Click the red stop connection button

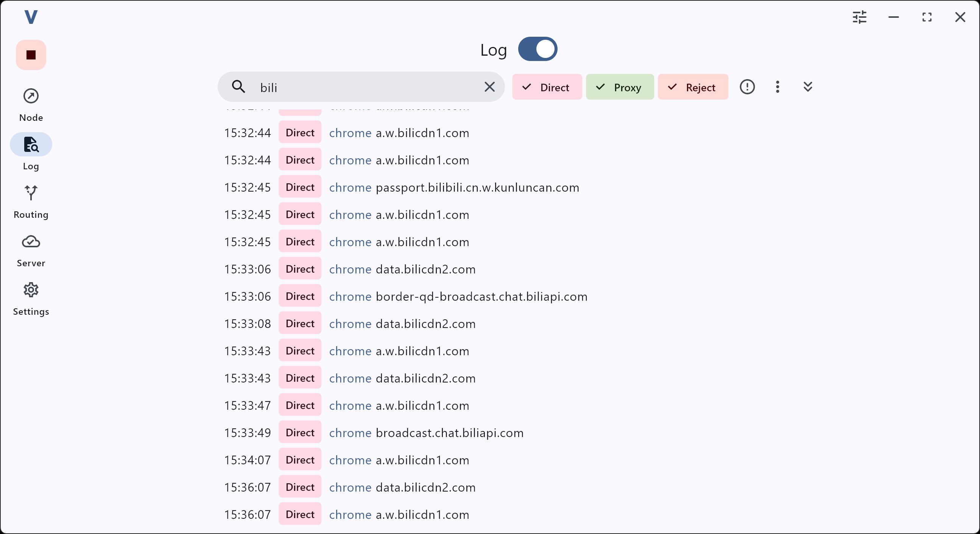click(31, 55)
